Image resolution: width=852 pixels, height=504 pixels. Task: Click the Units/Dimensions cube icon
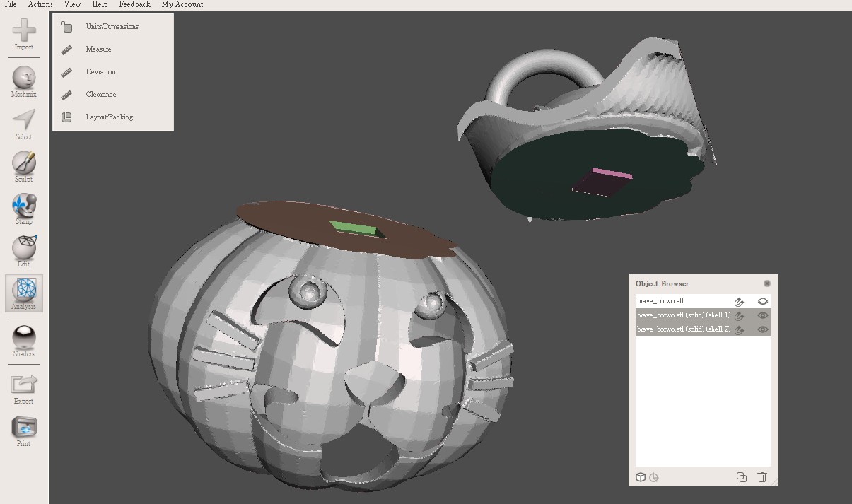(x=66, y=27)
